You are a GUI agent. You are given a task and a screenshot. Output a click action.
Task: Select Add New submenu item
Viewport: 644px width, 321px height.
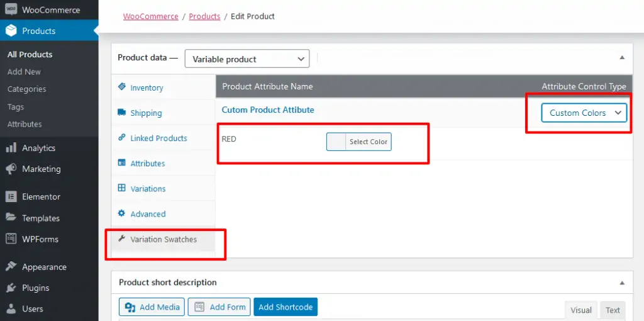coord(25,72)
